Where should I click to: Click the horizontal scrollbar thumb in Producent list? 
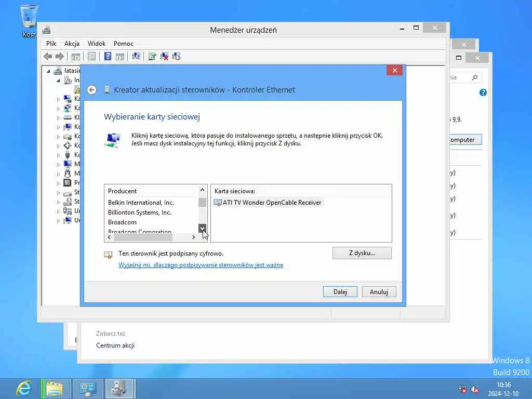coord(143,237)
